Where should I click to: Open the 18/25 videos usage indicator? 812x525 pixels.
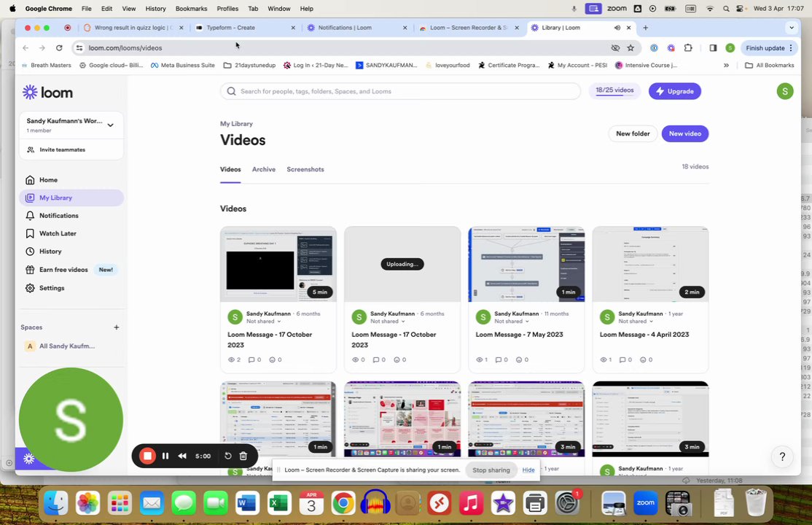pyautogui.click(x=614, y=90)
